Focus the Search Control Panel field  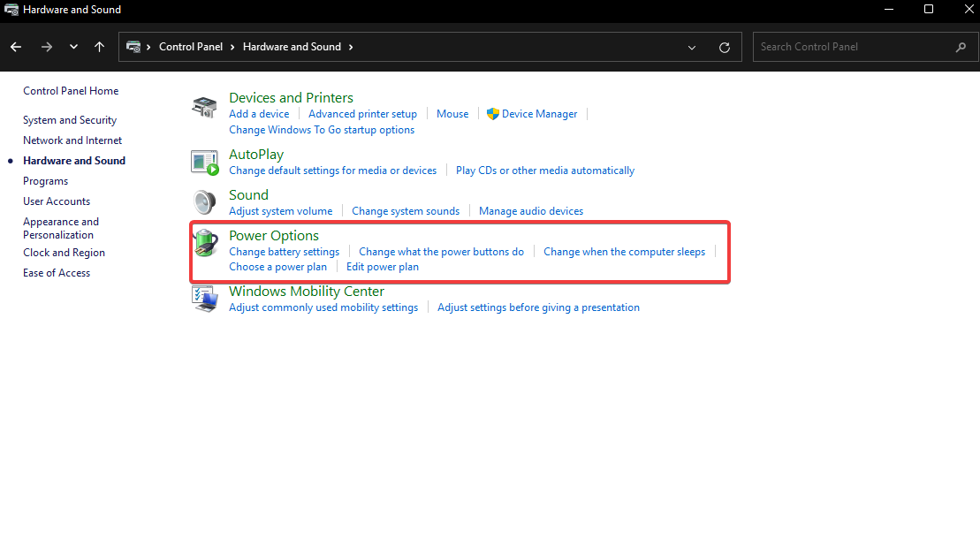pos(866,47)
